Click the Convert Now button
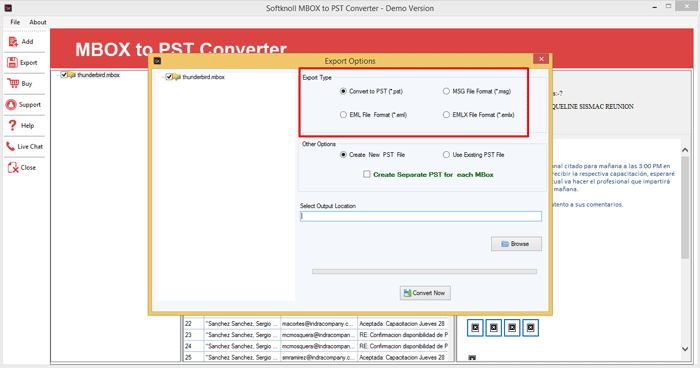 click(x=425, y=293)
